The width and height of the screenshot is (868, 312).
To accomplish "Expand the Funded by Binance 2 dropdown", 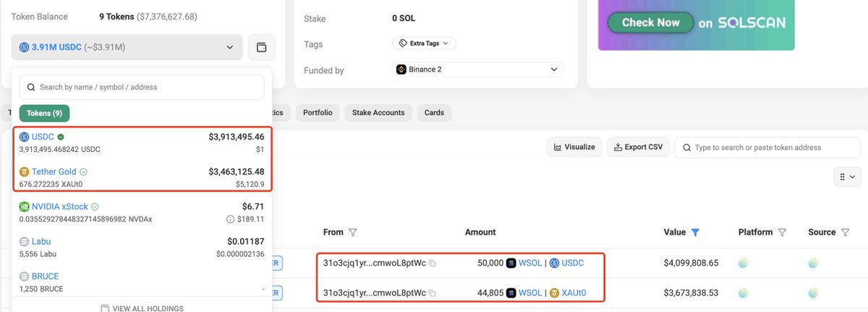I will pos(477,69).
